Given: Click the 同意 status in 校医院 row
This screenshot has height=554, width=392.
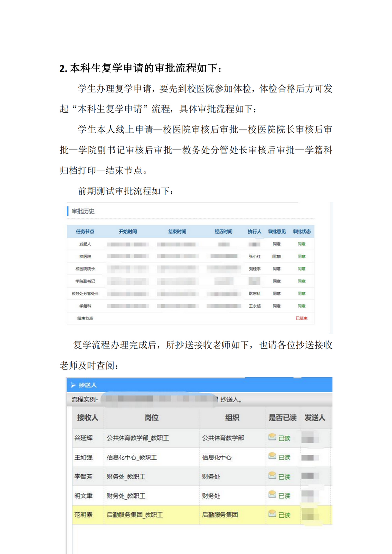Looking at the screenshot, I should [301, 256].
